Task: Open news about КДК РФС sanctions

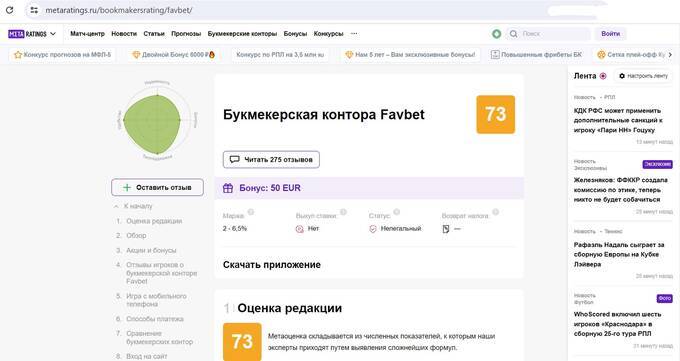Action: click(x=618, y=120)
